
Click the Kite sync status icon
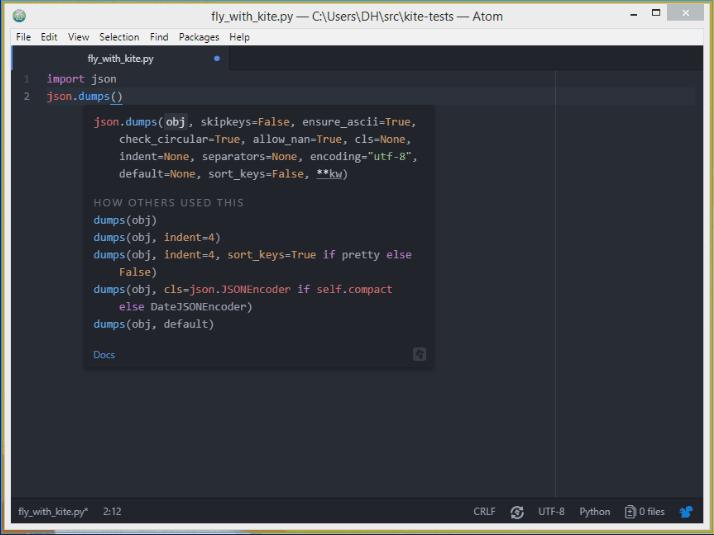click(517, 512)
